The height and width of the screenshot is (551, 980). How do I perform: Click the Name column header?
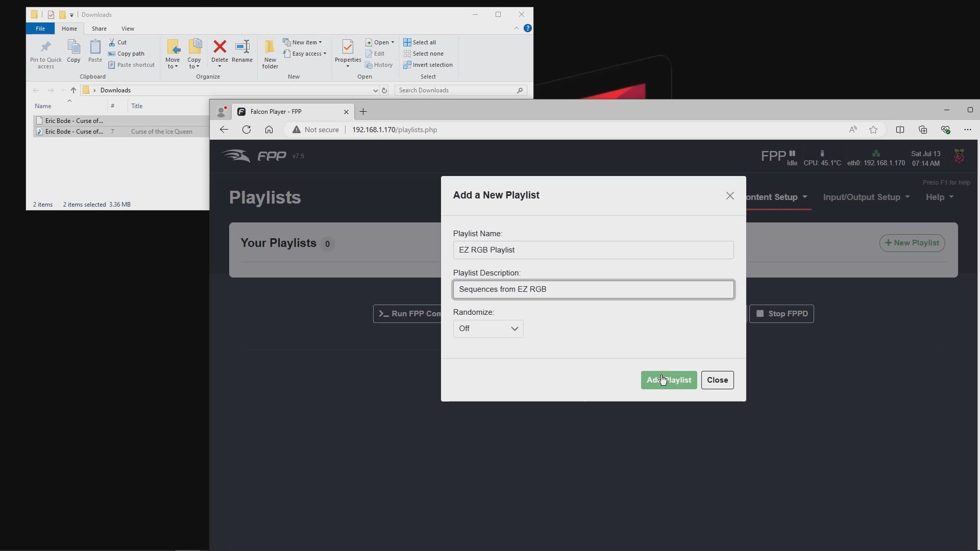point(43,106)
